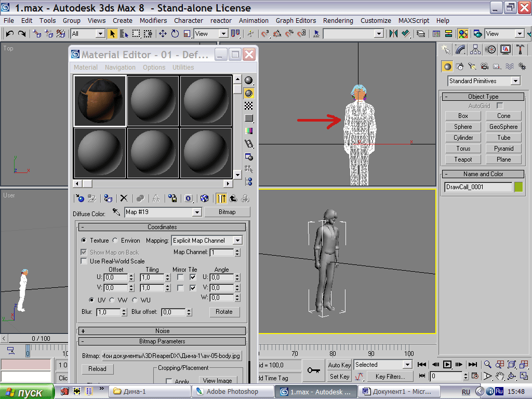Screen dimensions: 532x399
Task: Open the Map #19 name dropdown
Action: point(197,212)
